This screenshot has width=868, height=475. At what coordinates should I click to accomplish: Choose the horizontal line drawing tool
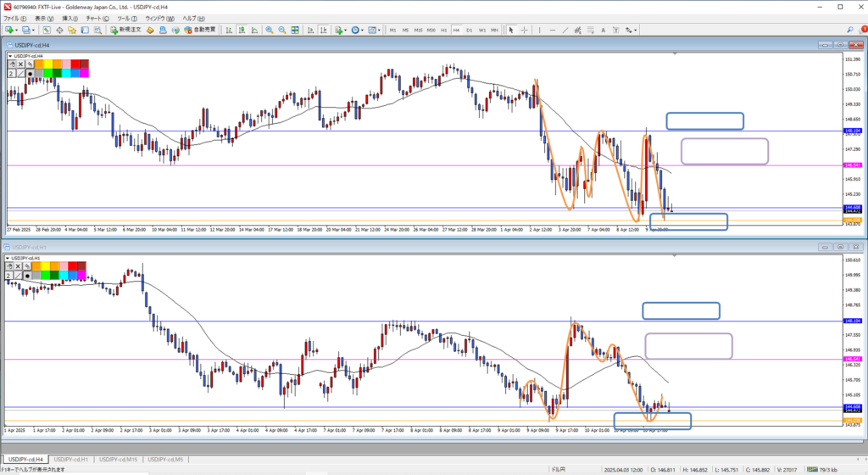coord(552,30)
